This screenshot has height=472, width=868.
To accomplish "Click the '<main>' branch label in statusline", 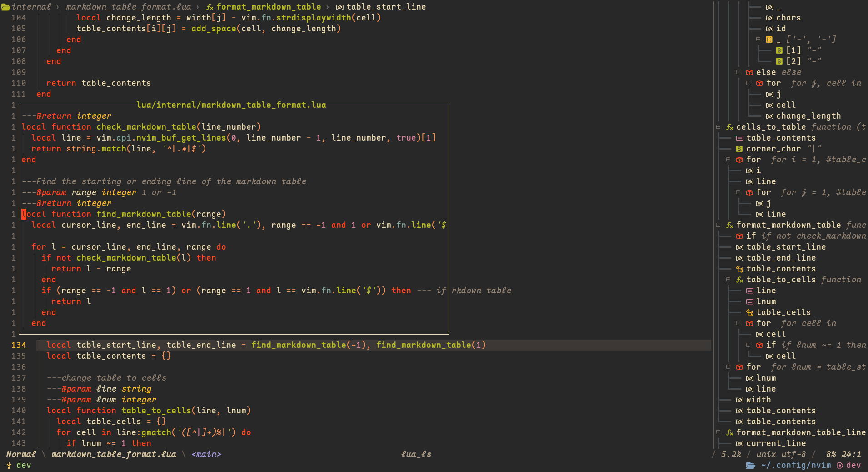I will [x=206, y=454].
